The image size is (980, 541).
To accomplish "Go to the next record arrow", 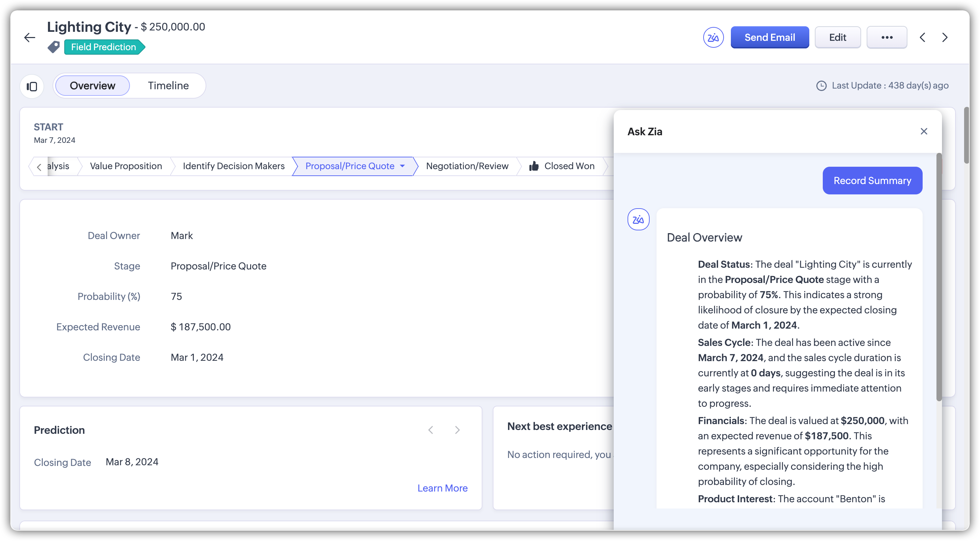I will coord(945,37).
